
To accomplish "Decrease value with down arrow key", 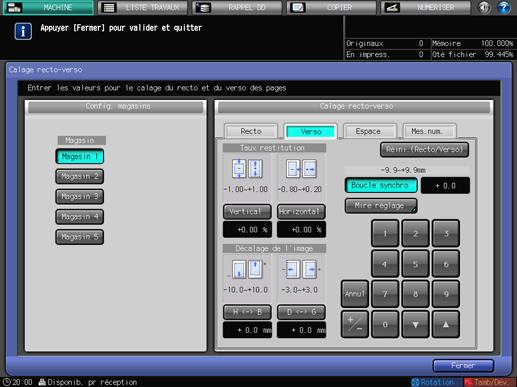I will coord(415,324).
